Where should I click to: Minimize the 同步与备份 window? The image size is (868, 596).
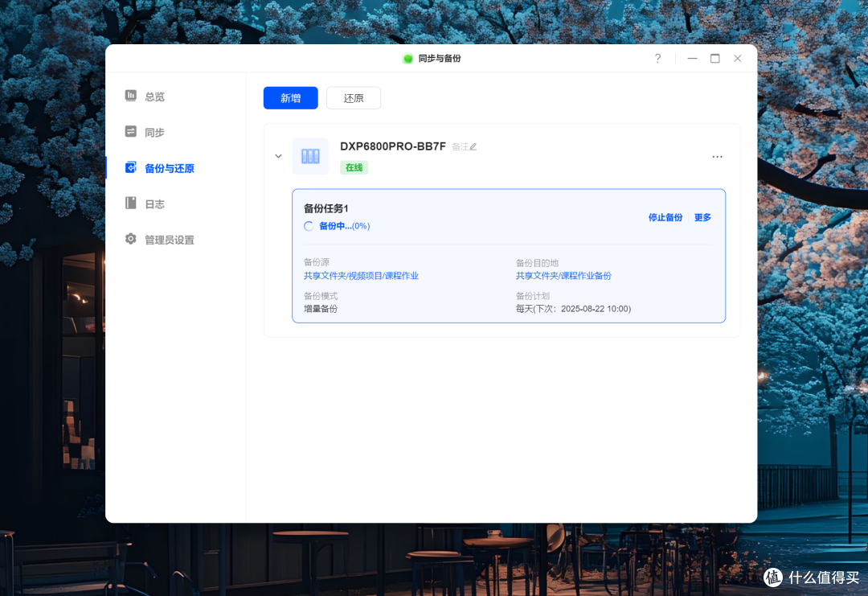pyautogui.click(x=692, y=58)
